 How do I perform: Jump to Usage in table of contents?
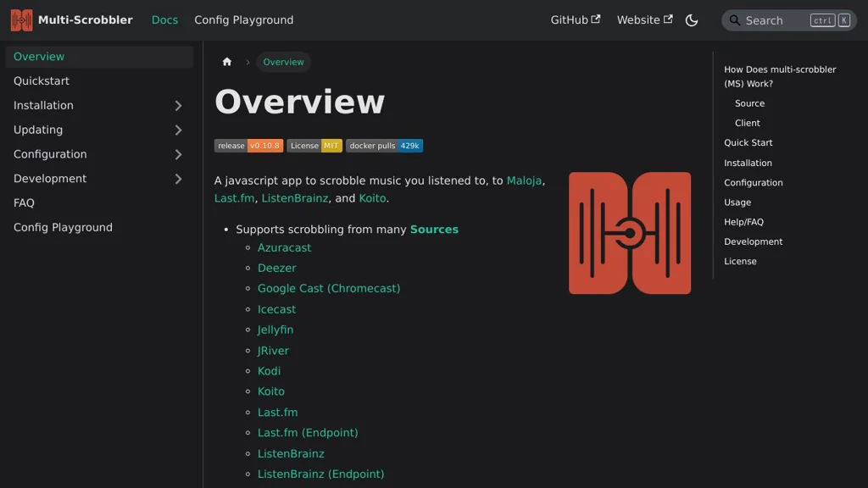tap(737, 202)
